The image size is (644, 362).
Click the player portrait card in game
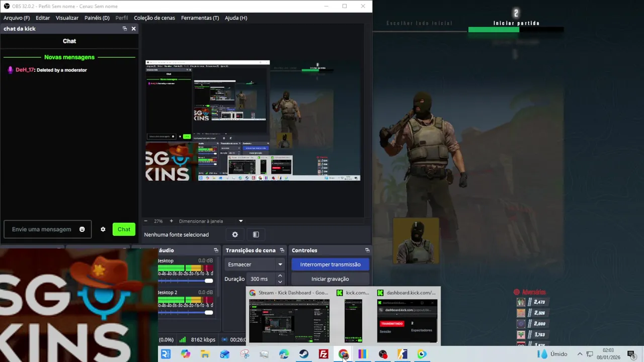coord(416,241)
